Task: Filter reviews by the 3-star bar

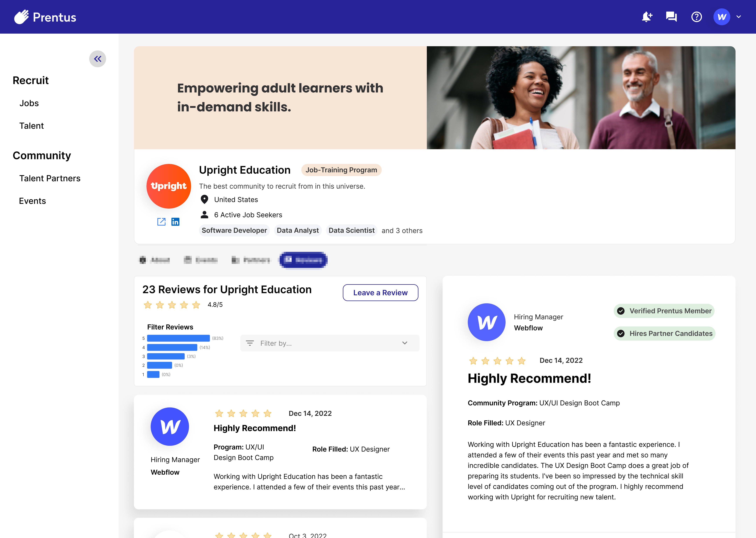Action: tap(166, 356)
